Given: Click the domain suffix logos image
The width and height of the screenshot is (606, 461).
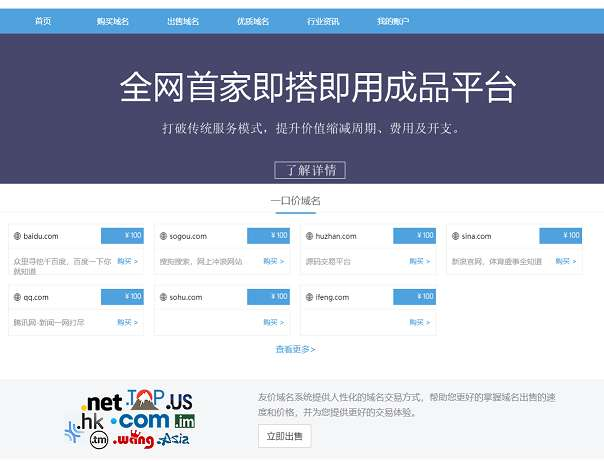Looking at the screenshot, I should (x=131, y=419).
